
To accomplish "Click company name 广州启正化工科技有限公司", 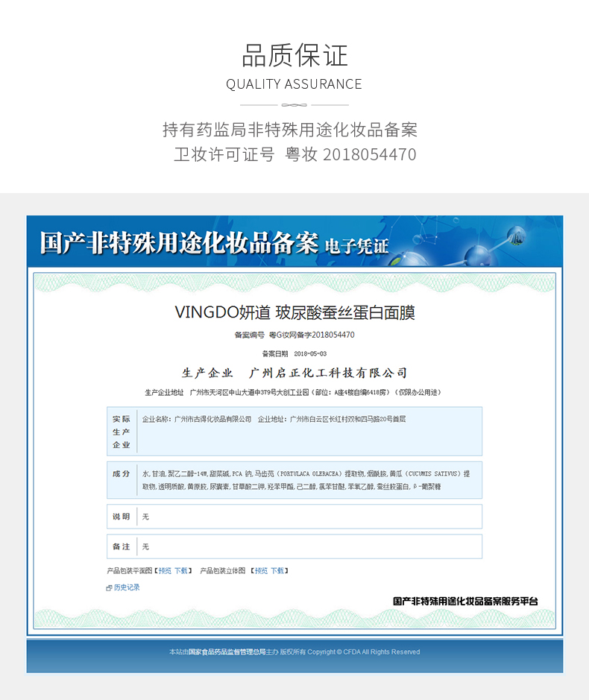I will coord(328,373).
